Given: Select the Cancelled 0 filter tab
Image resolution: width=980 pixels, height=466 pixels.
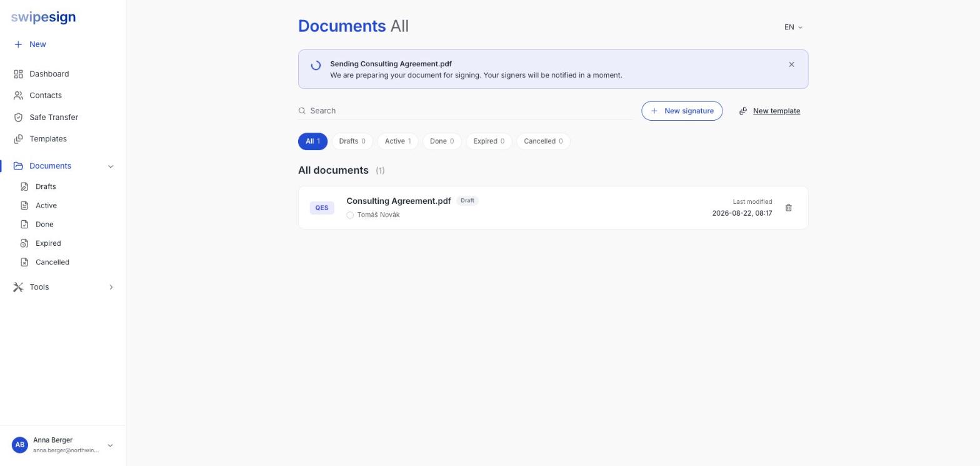Looking at the screenshot, I should coord(543,141).
